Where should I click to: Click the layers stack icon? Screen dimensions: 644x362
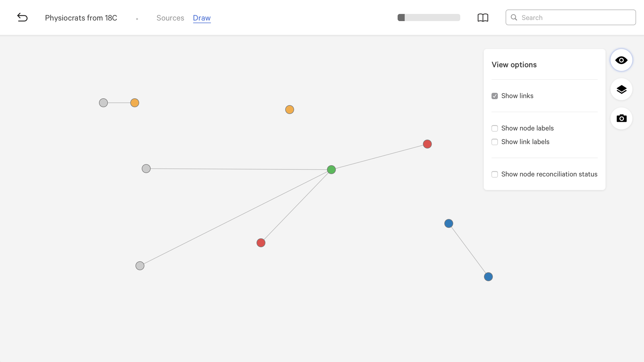(x=621, y=89)
